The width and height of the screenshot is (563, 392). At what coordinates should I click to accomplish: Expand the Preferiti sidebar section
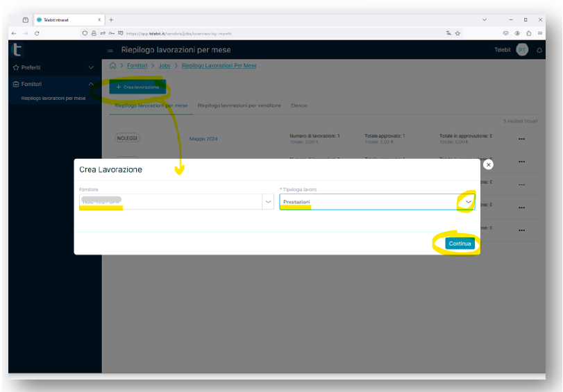91,67
